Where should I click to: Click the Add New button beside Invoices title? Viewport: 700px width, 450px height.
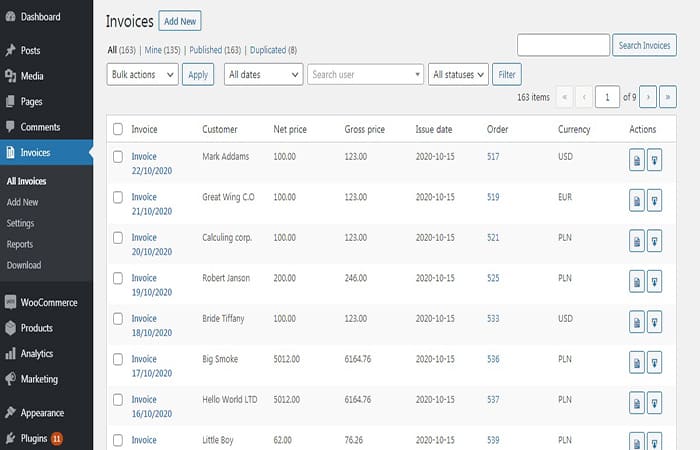coord(180,20)
